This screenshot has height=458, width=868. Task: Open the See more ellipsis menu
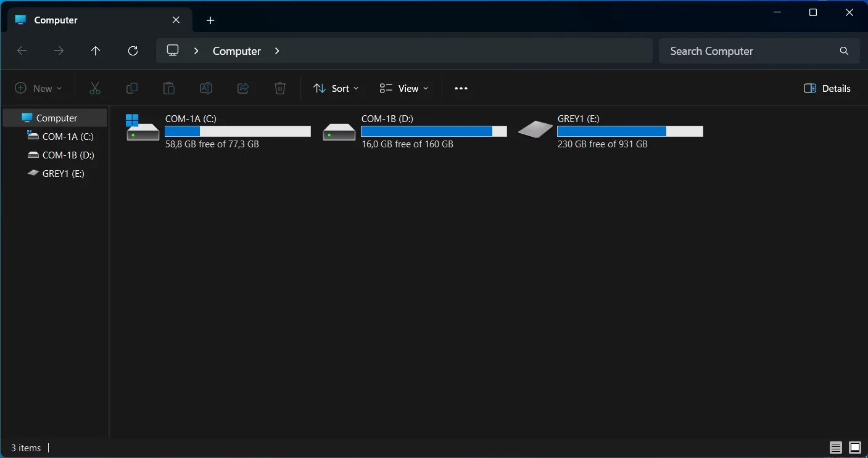(x=461, y=88)
